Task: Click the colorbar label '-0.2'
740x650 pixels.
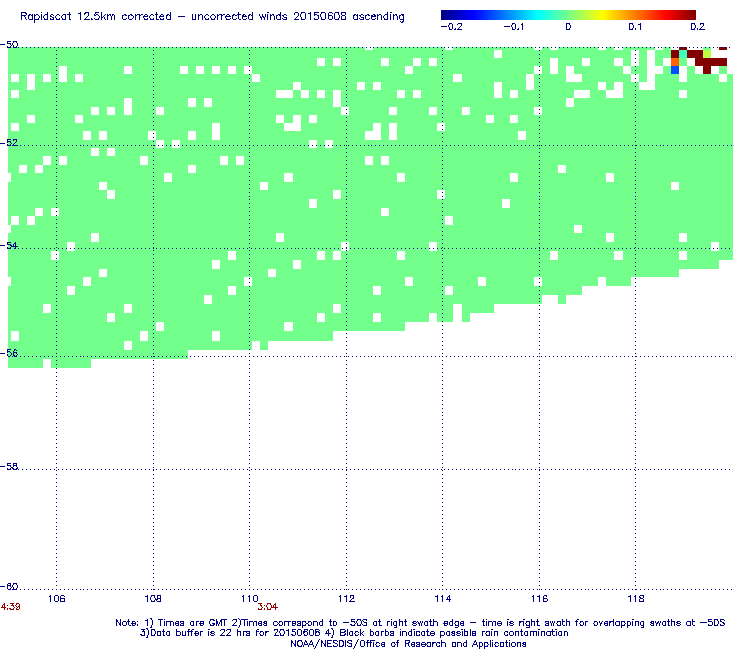Action: tap(451, 27)
